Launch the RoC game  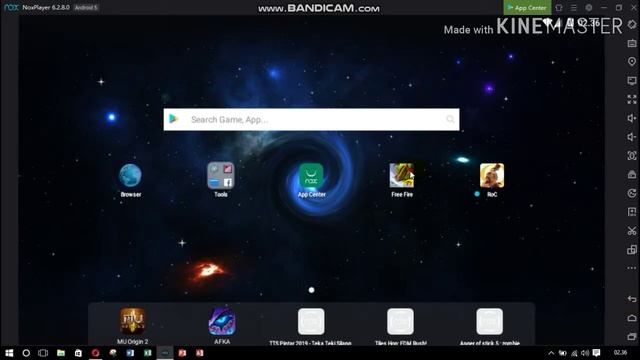click(492, 176)
